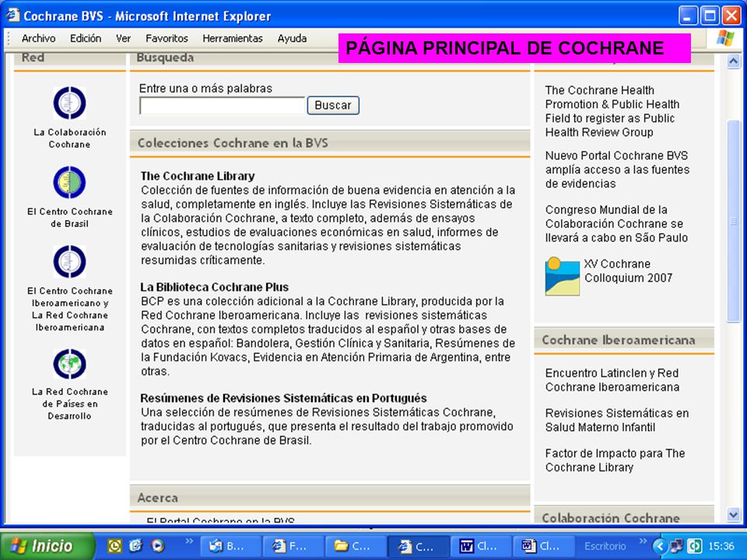Click the page scrollbar down arrow
747x560 pixels.
pos(733,514)
